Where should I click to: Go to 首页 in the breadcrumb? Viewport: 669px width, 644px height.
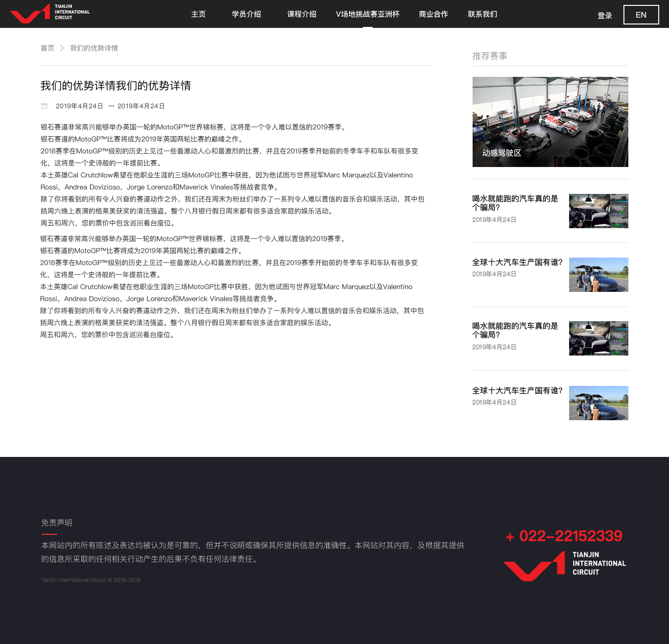pyautogui.click(x=48, y=48)
